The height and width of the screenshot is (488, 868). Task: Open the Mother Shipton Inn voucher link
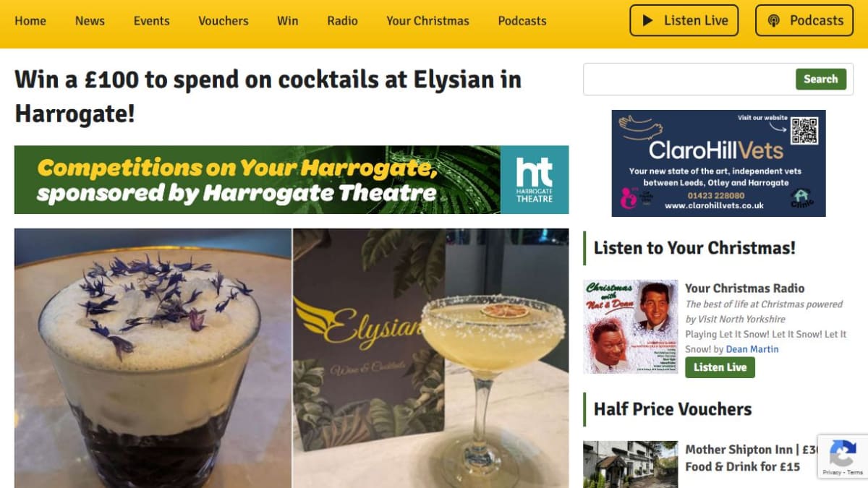(x=752, y=458)
